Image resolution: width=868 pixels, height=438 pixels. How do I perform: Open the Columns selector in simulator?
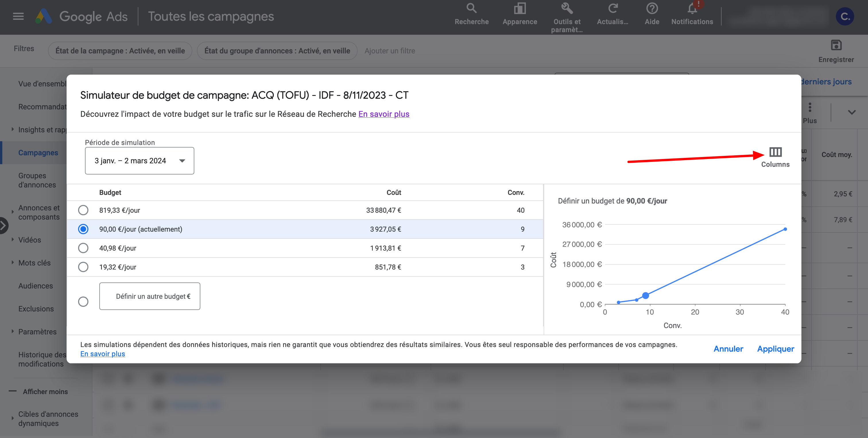[775, 157]
